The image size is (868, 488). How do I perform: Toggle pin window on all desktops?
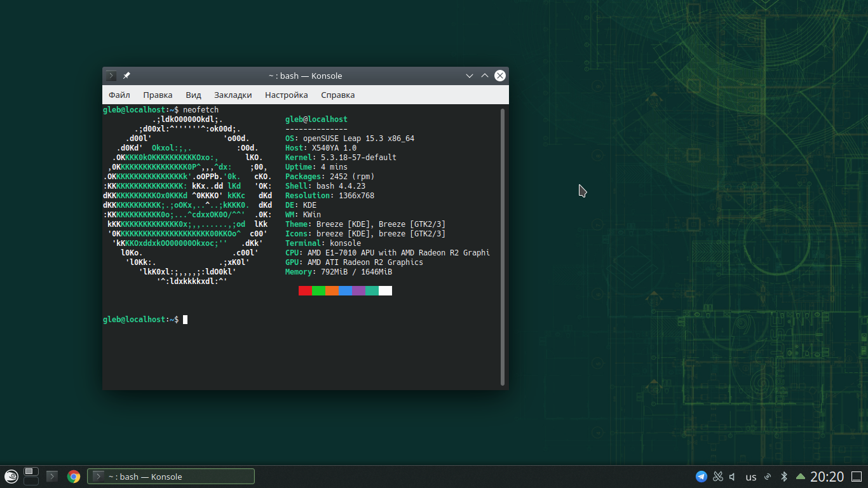pyautogui.click(x=126, y=76)
